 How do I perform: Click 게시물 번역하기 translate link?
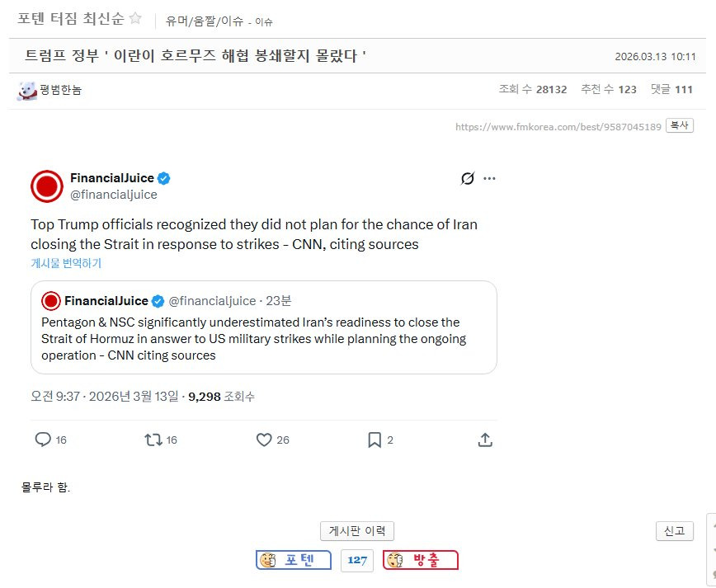[66, 263]
